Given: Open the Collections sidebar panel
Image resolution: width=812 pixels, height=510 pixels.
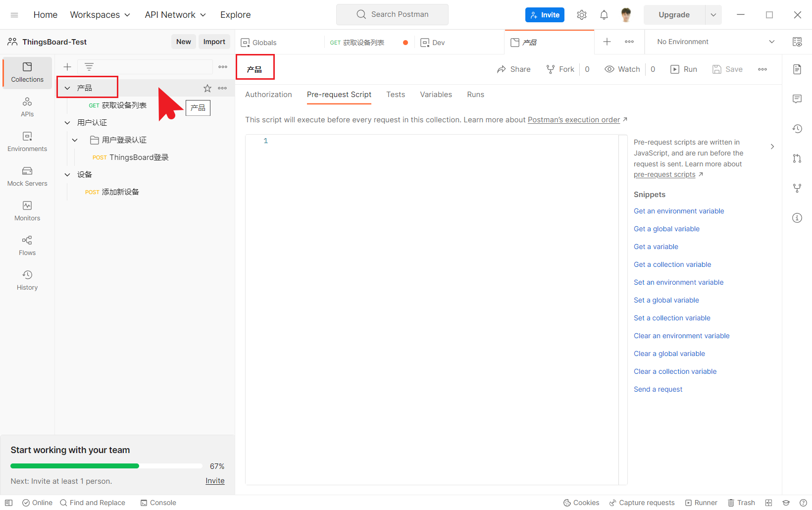Looking at the screenshot, I should 27,73.
